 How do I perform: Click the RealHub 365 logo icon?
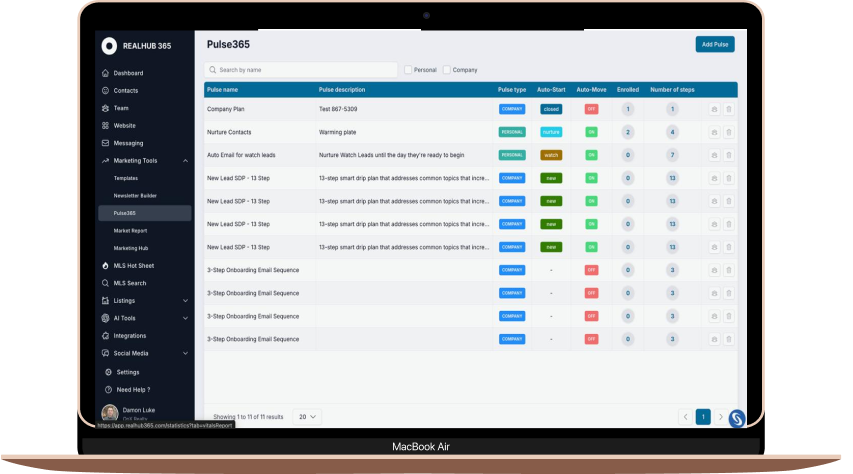coord(109,46)
